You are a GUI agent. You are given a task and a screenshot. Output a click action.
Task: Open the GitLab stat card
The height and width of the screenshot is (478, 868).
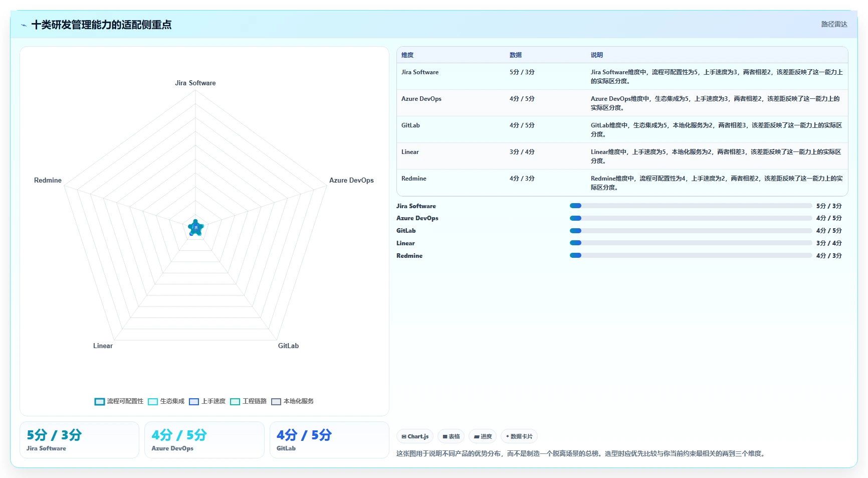(x=329, y=440)
